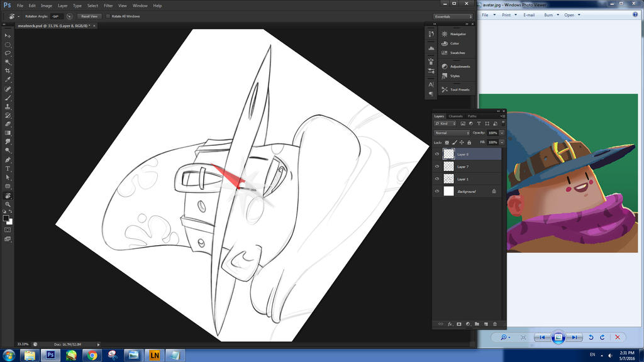
Task: Add a layer mask
Action: [458, 324]
